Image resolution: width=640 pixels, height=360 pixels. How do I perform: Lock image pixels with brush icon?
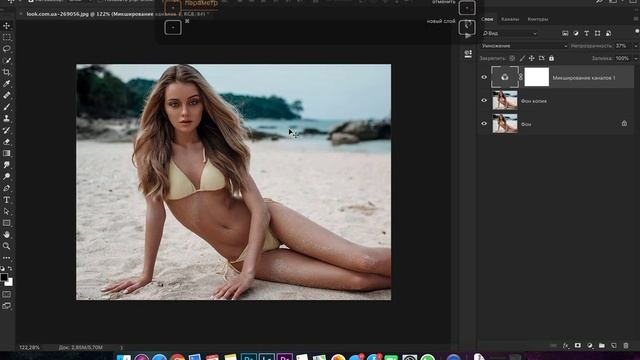522,58
